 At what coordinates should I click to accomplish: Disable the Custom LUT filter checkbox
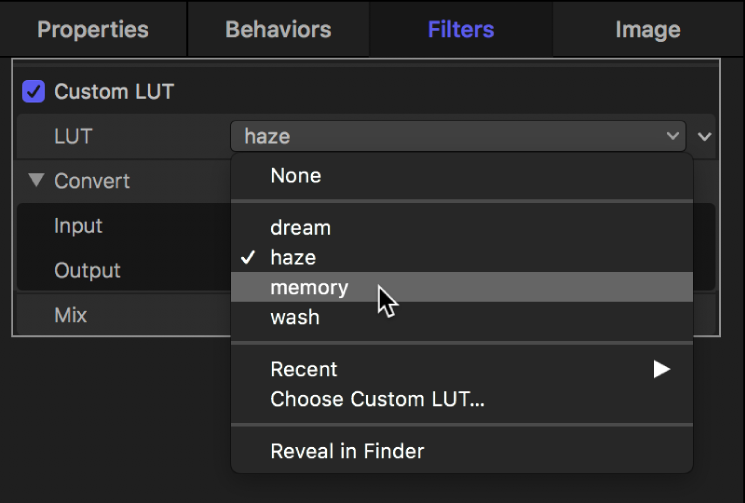click(x=34, y=92)
